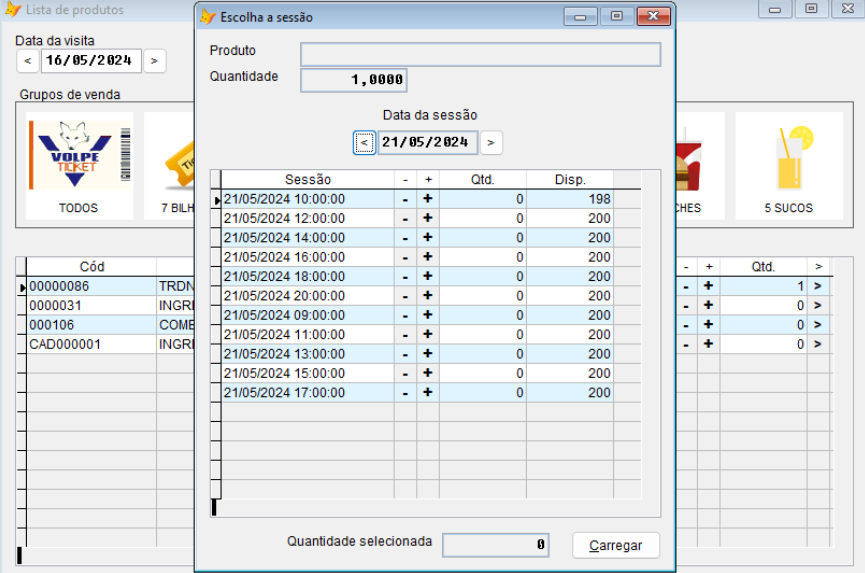Image resolution: width=865 pixels, height=573 pixels.
Task: Click the Sessão column header
Action: [x=307, y=180]
